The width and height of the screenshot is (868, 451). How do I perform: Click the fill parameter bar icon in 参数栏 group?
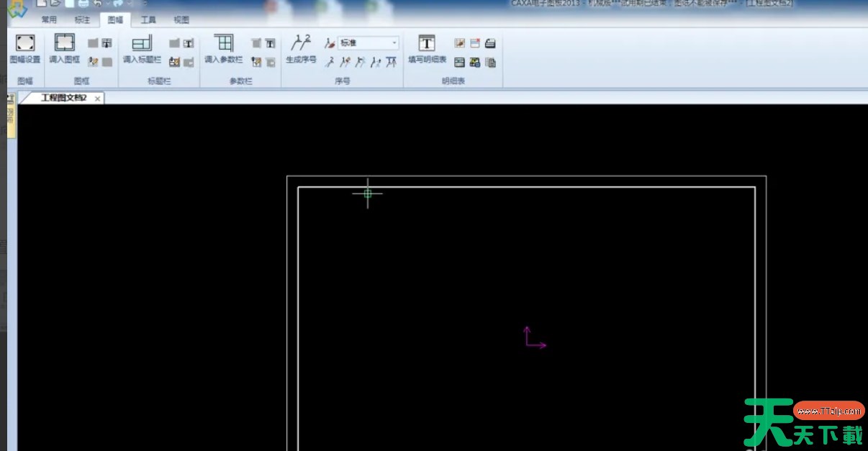(270, 43)
